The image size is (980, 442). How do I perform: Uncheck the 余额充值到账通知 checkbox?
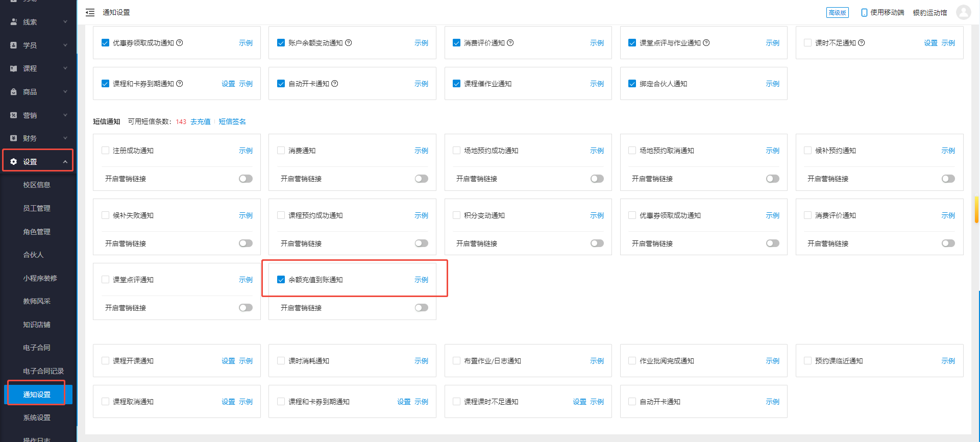coord(281,280)
